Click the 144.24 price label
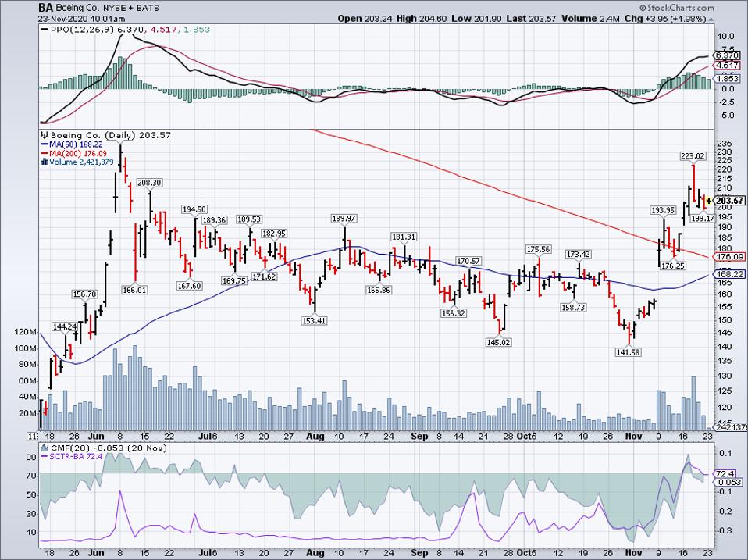This screenshot has height=560, width=748. [x=65, y=326]
